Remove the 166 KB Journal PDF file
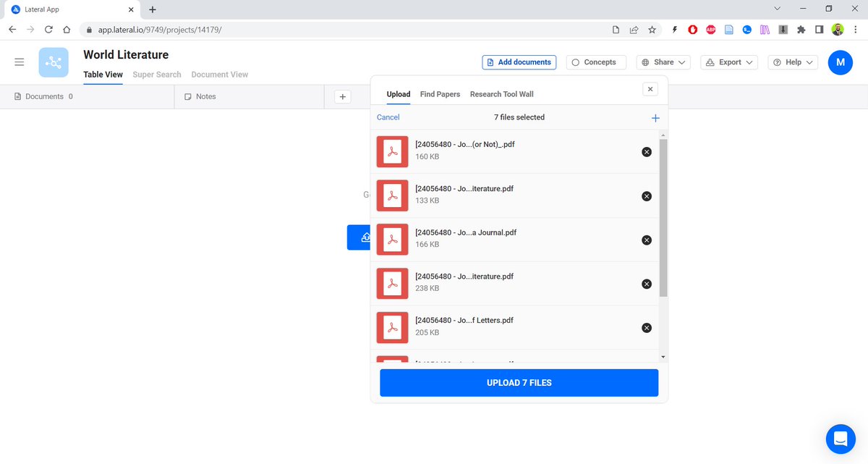Viewport: 868px width, 464px height. coord(646,240)
